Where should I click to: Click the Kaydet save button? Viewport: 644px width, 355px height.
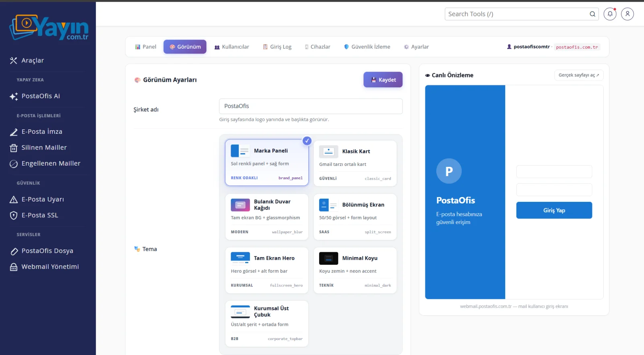383,80
